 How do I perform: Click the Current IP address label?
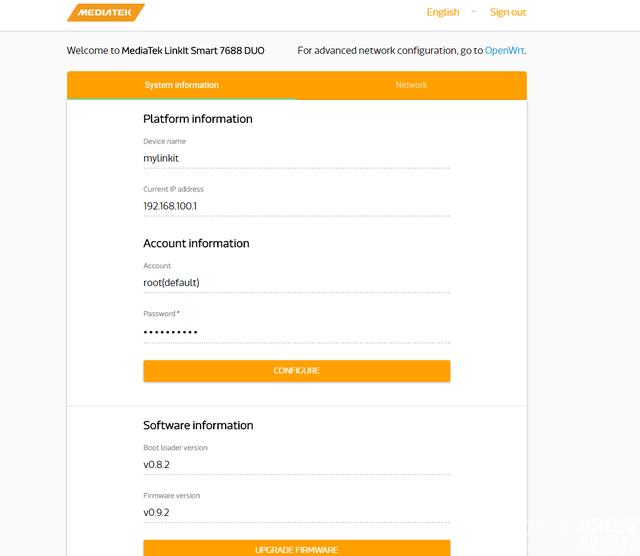173,189
